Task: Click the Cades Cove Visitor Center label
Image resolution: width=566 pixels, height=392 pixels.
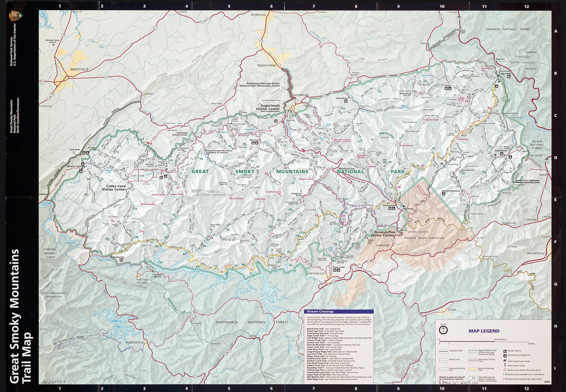Action: [x=114, y=188]
